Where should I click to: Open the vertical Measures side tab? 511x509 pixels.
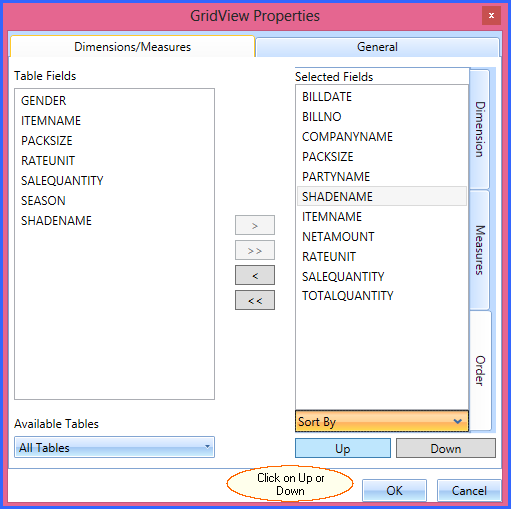point(480,250)
